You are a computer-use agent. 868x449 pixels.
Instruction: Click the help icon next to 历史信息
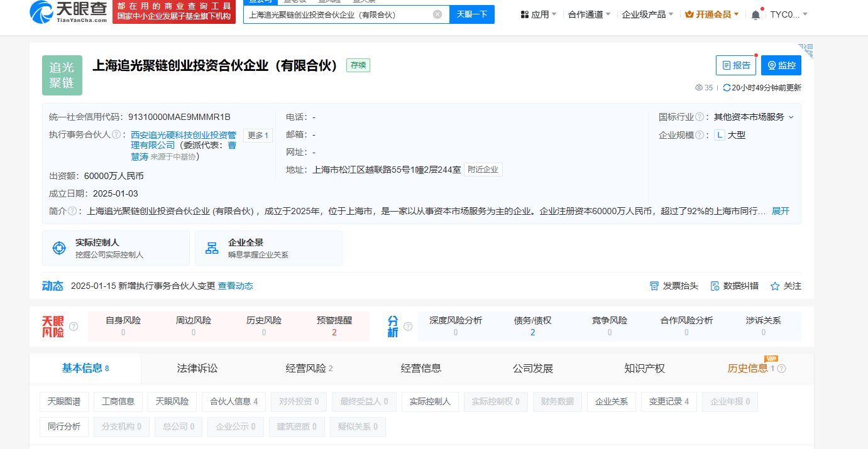pos(782,369)
